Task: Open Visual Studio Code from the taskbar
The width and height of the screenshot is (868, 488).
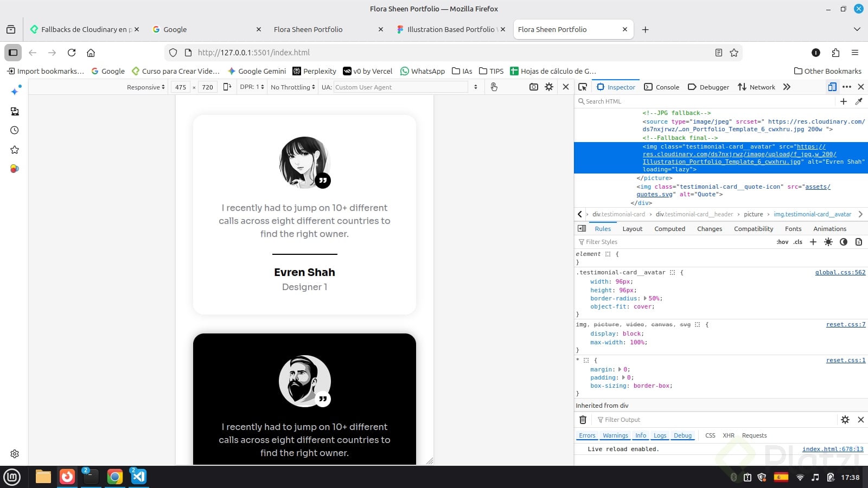Action: [x=138, y=477]
